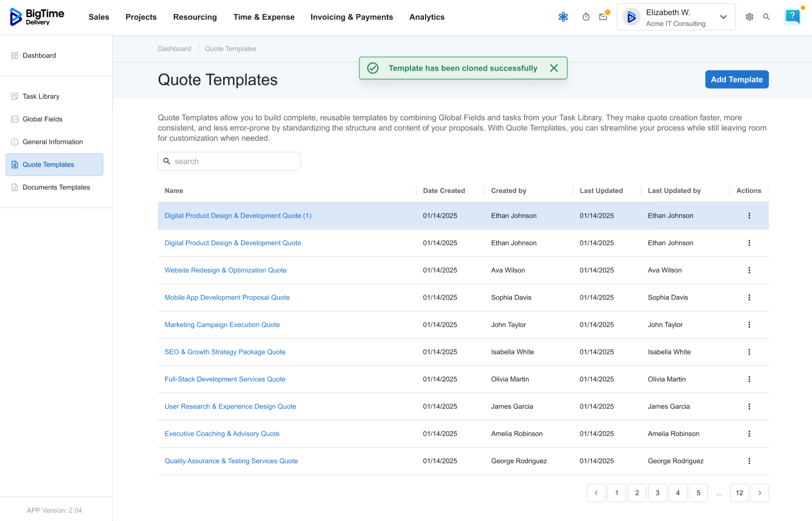Screen dimensions: 812x521
Task: Open actions menu for Digital Product Design Quote (1)
Action: click(x=749, y=216)
